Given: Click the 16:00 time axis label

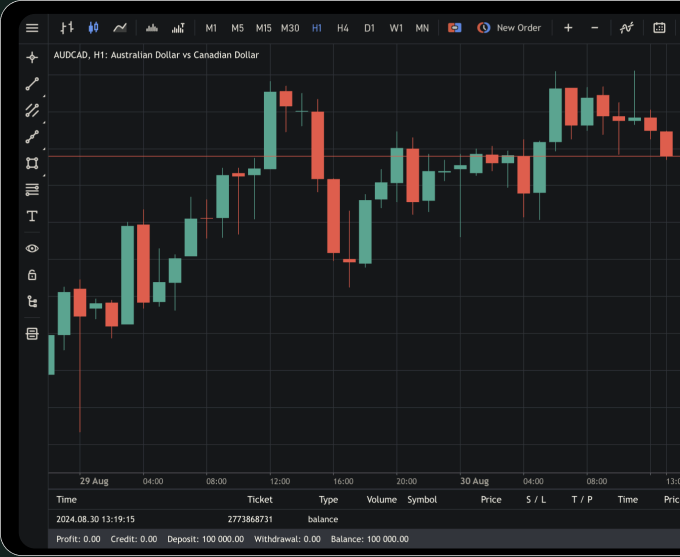Looking at the screenshot, I should (x=343, y=482).
